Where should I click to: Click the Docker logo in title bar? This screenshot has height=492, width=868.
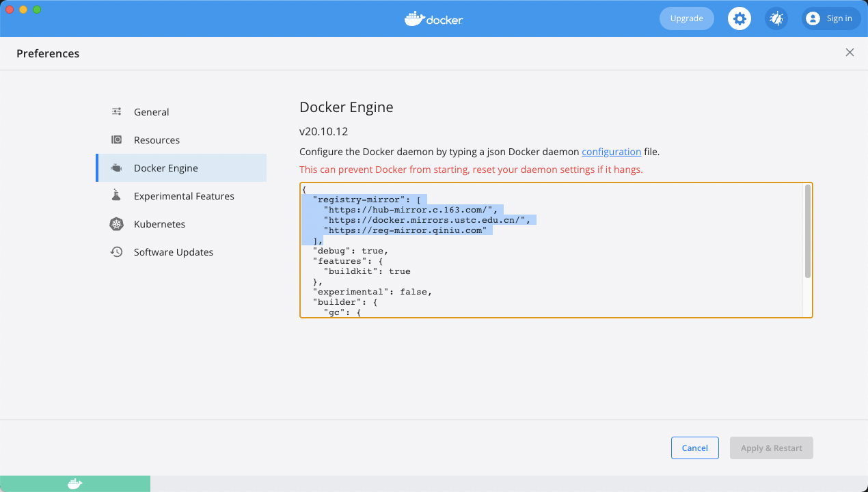(434, 18)
